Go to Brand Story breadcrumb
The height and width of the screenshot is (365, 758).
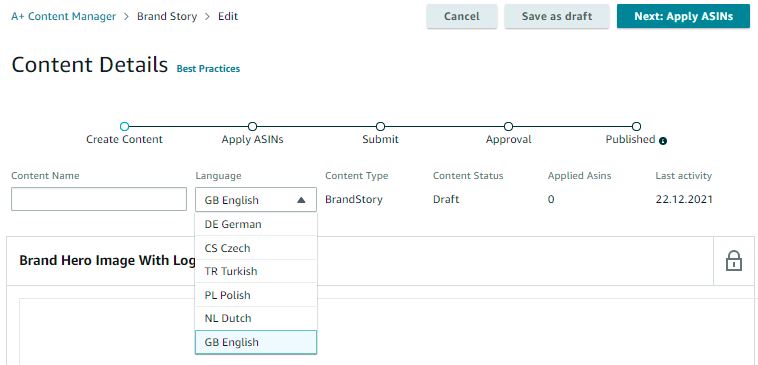[167, 16]
